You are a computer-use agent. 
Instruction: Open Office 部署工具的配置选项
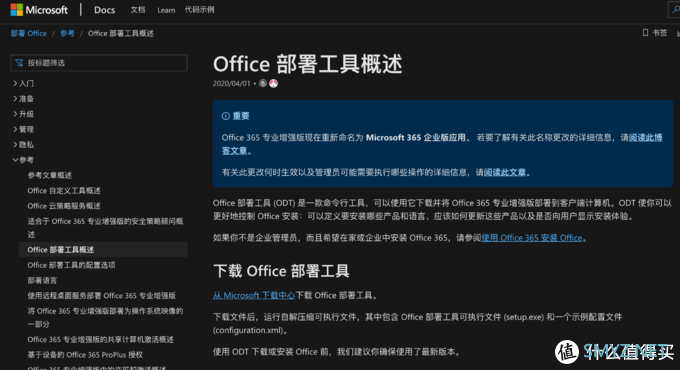tap(71, 265)
